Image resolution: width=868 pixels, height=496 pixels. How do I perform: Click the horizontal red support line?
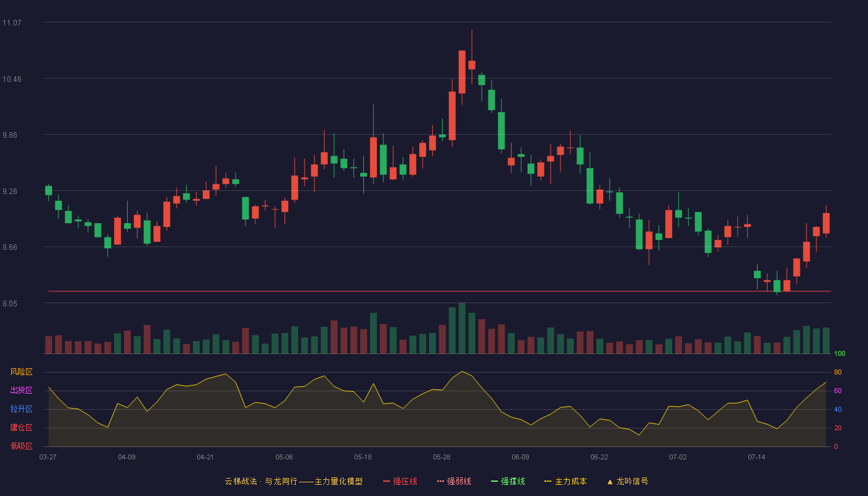(x=440, y=291)
